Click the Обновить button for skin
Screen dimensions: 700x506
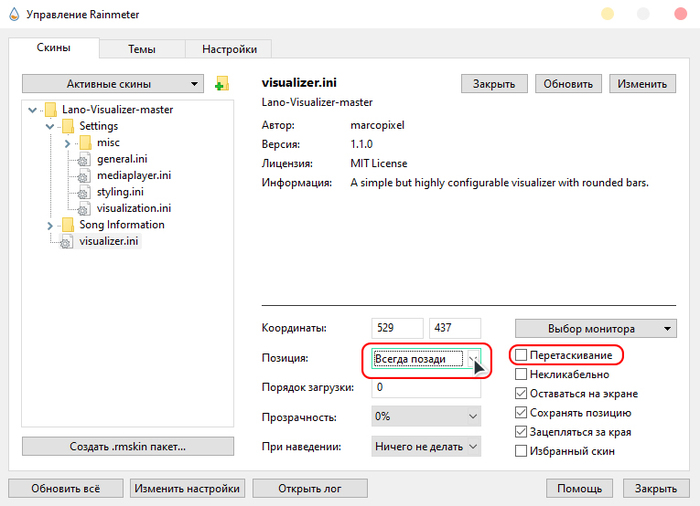tap(566, 84)
